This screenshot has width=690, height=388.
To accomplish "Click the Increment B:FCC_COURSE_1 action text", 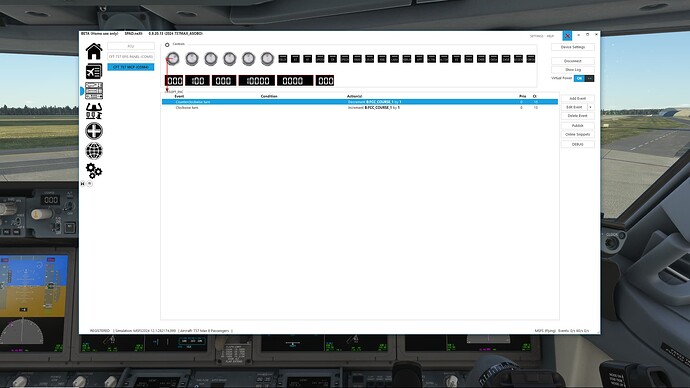I will click(x=374, y=107).
